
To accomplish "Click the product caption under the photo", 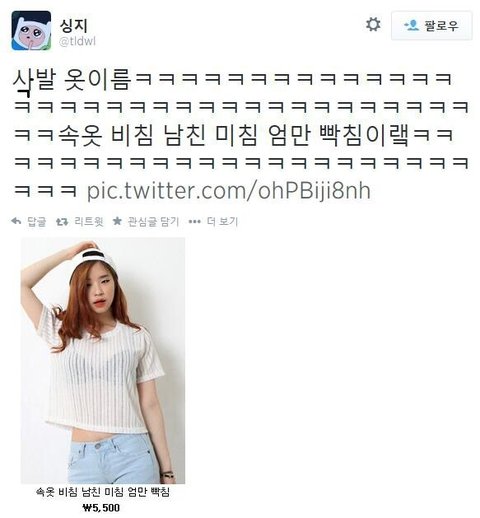I will pos(103,492).
